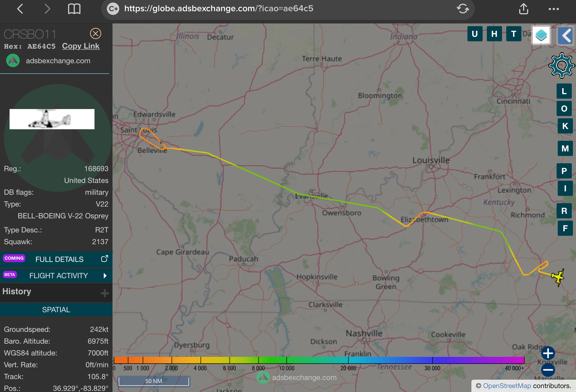Image resolution: width=576 pixels, height=392 pixels.
Task: Click the squawk value 2137
Action: pos(100,242)
